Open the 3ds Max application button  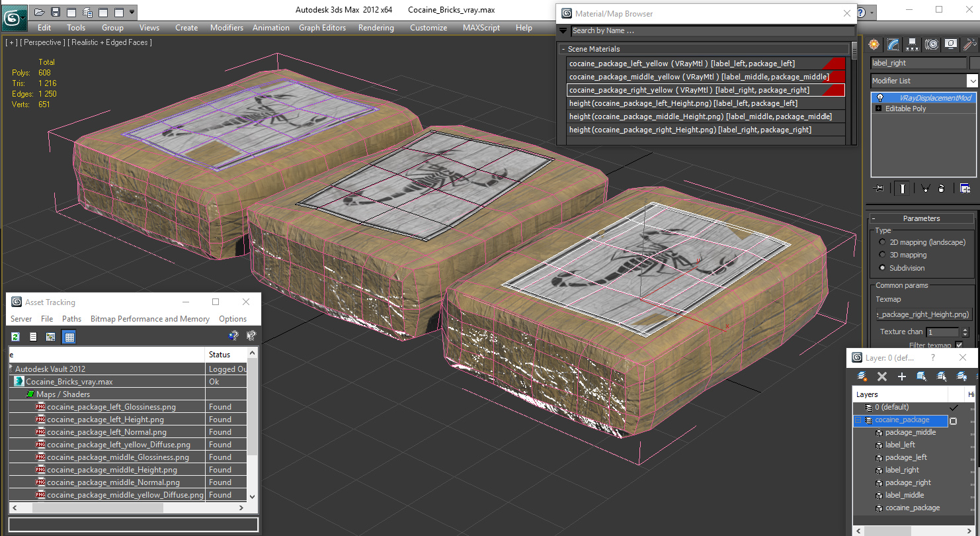click(13, 17)
